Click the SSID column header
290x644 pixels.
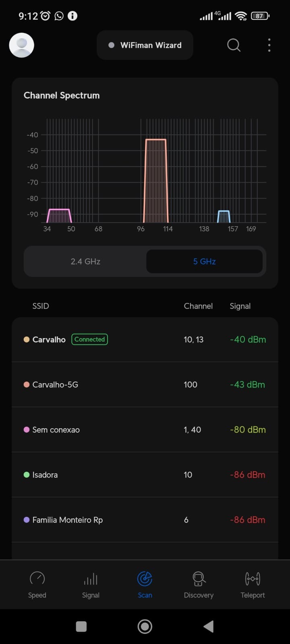tap(41, 306)
